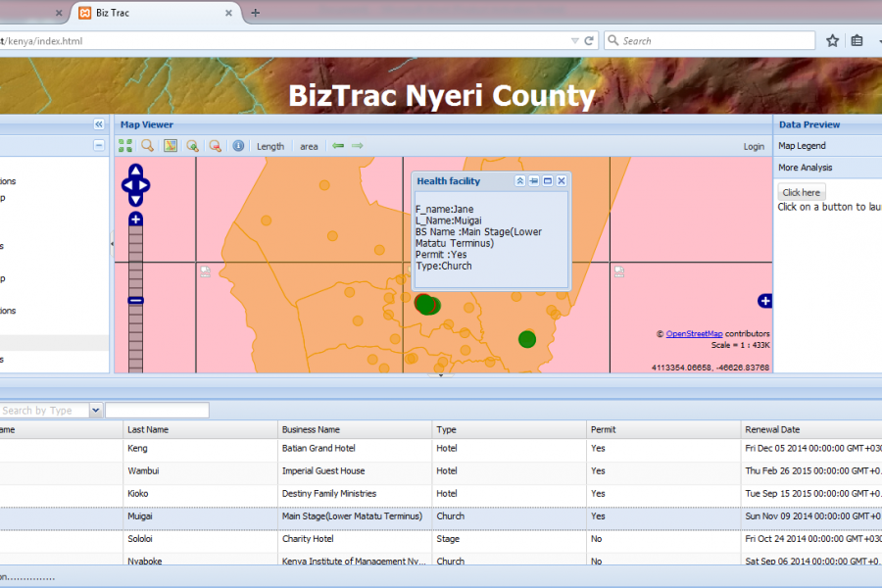Select the Main Stage(Lower Matatu Terminus) row
The image size is (882, 588).
(441, 516)
